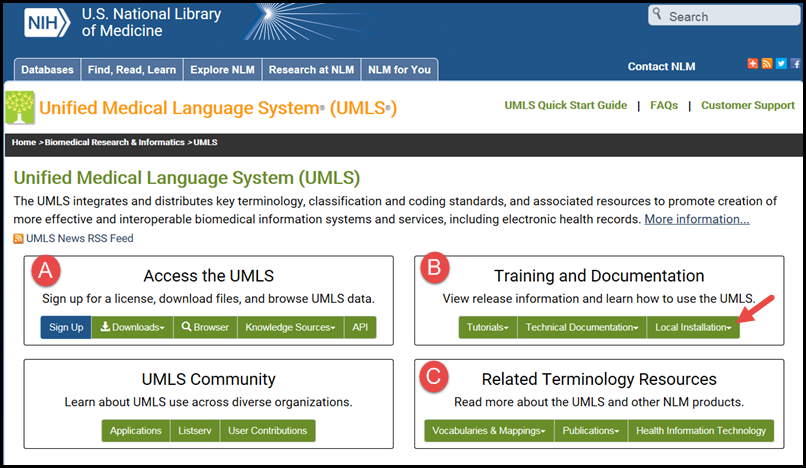
Task: Open the FAQs link
Action: [664, 105]
